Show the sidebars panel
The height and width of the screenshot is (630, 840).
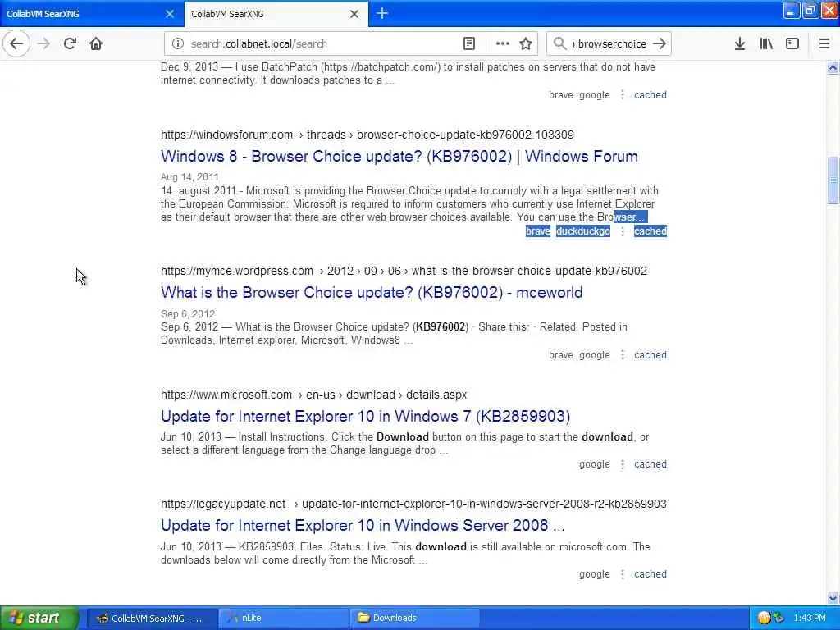[792, 44]
